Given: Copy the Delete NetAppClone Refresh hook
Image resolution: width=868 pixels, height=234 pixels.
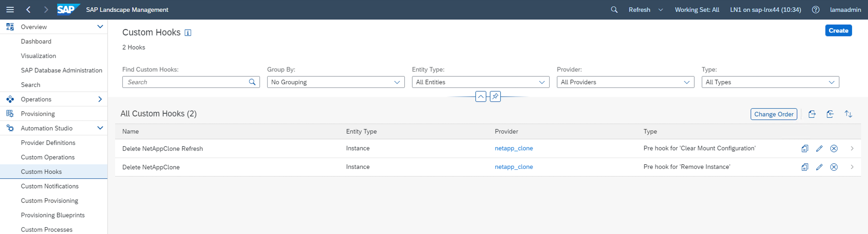Looking at the screenshot, I should 805,148.
